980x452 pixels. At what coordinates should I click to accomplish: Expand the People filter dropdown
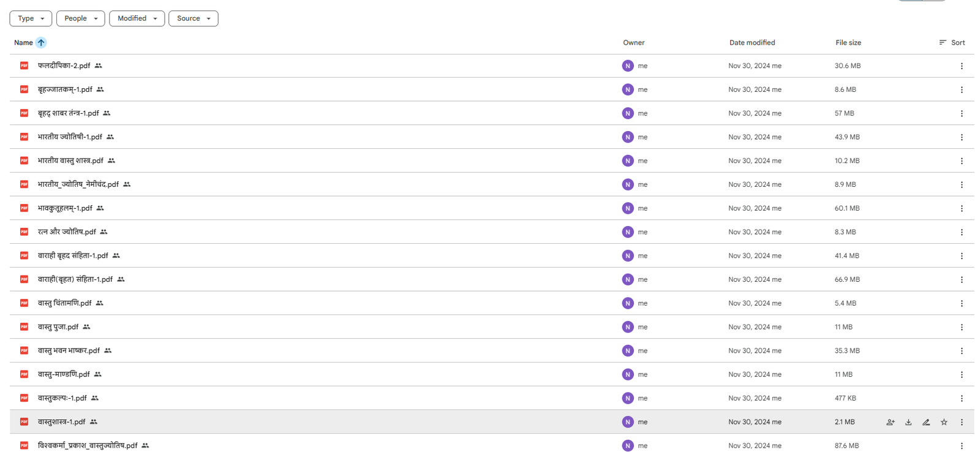click(x=80, y=18)
